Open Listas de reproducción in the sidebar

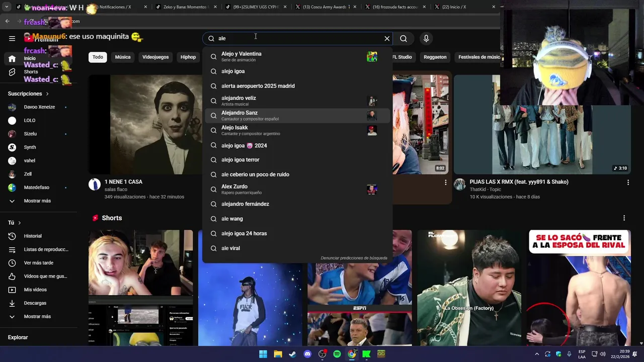38,249
